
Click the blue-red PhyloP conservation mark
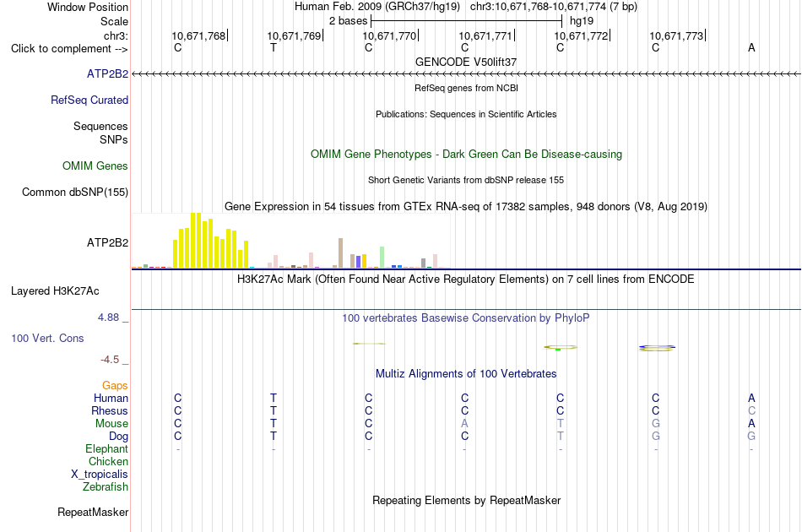tap(657, 349)
